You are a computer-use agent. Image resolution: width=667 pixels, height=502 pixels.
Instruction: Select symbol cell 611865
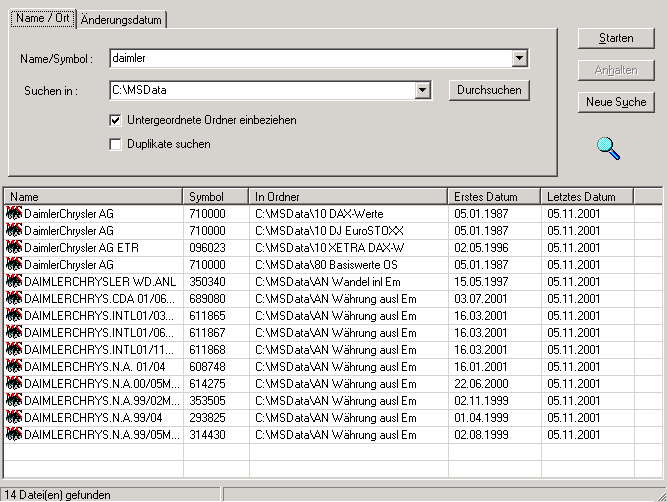(x=207, y=316)
